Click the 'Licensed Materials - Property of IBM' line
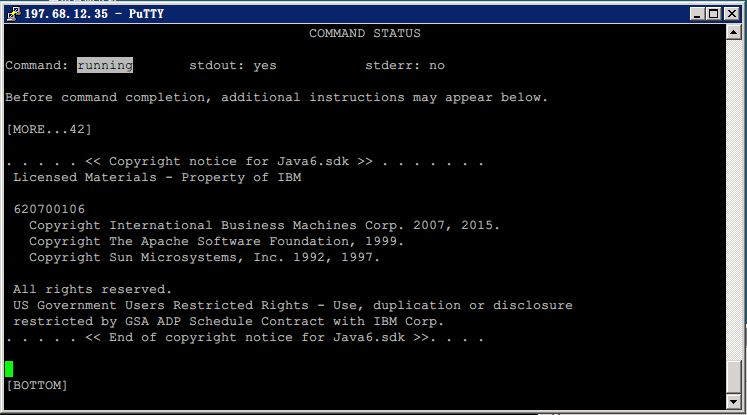Image resolution: width=747 pixels, height=415 pixels. pos(157,177)
